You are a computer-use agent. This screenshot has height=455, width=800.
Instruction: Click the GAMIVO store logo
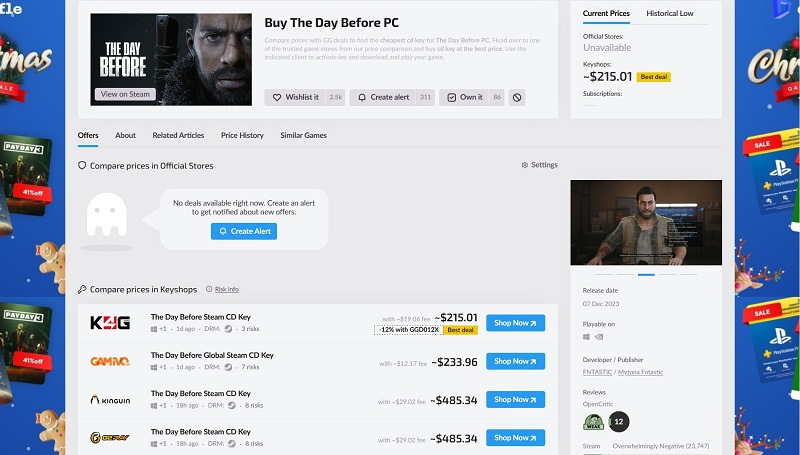[x=109, y=360]
